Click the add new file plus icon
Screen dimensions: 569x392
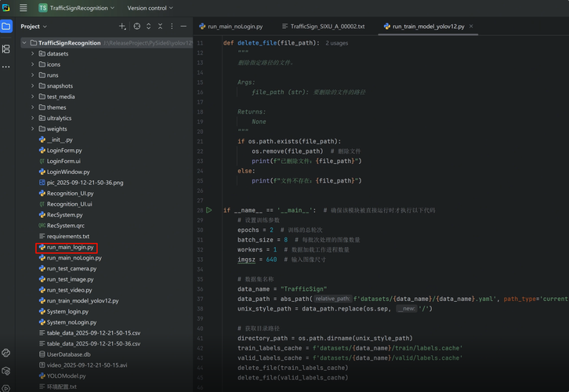[122, 27]
